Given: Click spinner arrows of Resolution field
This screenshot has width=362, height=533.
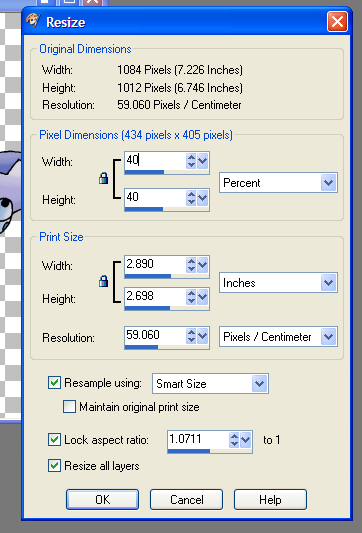Looking at the screenshot, I should click(x=191, y=336).
